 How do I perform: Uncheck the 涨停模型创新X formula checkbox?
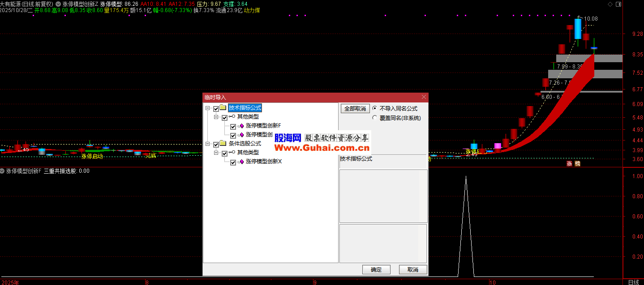(x=233, y=162)
